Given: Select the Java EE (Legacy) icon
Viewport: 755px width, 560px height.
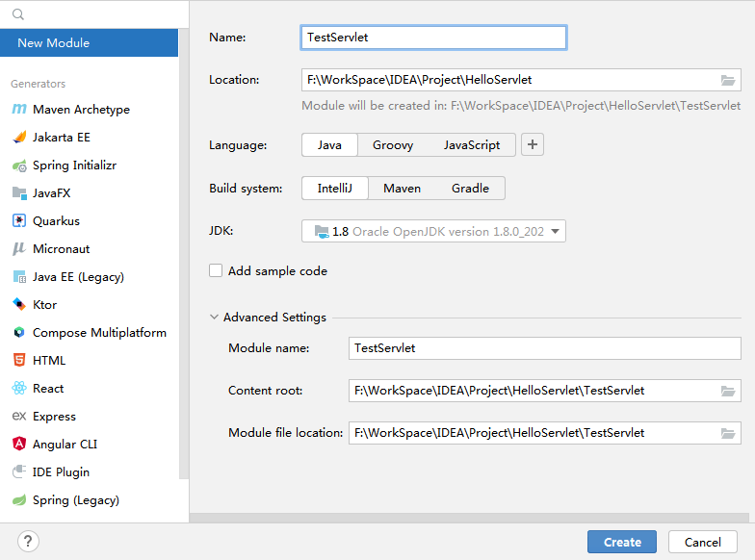Looking at the screenshot, I should pos(19,277).
